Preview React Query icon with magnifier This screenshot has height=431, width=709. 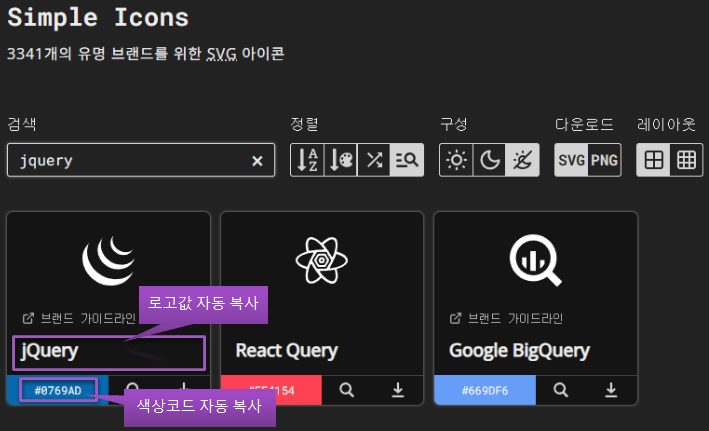point(347,390)
